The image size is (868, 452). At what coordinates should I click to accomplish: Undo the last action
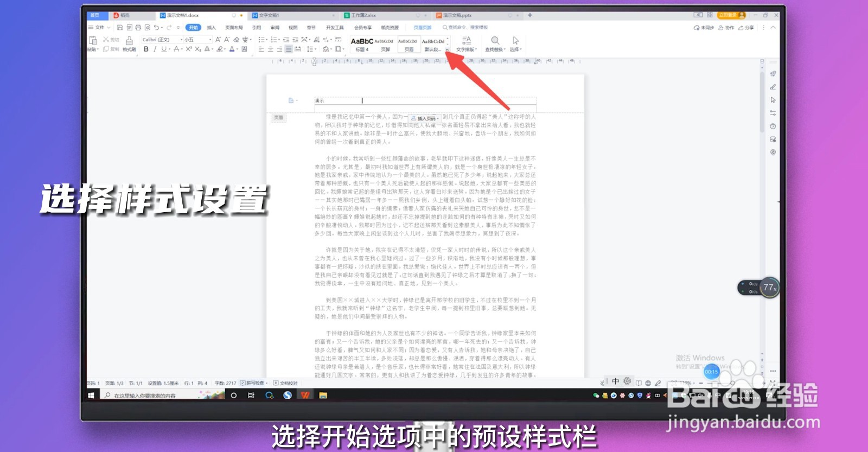pyautogui.click(x=156, y=27)
